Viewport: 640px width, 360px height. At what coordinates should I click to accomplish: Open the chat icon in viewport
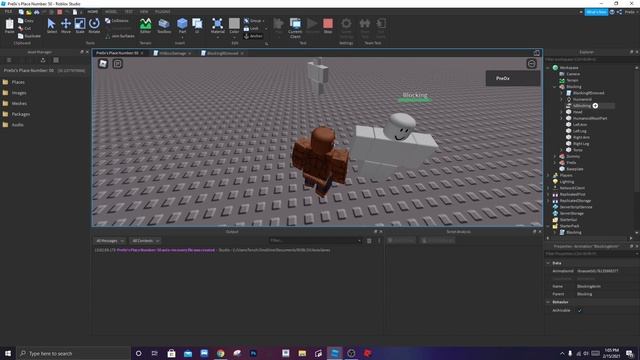(118, 64)
